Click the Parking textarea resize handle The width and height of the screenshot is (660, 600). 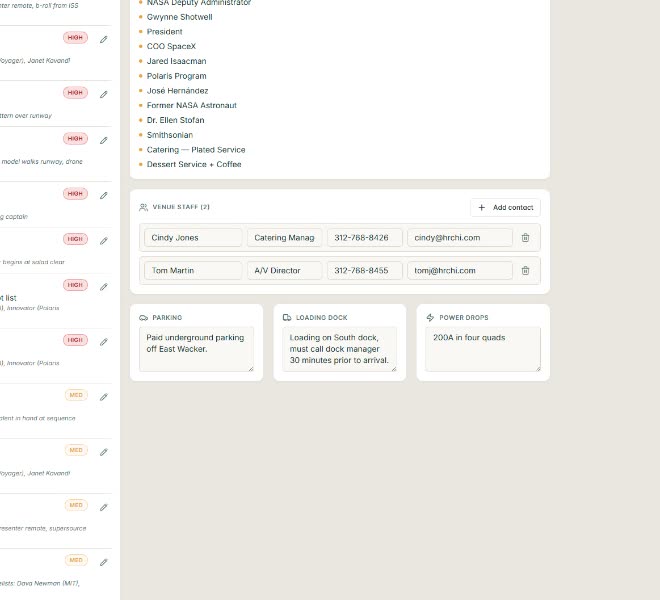251,368
